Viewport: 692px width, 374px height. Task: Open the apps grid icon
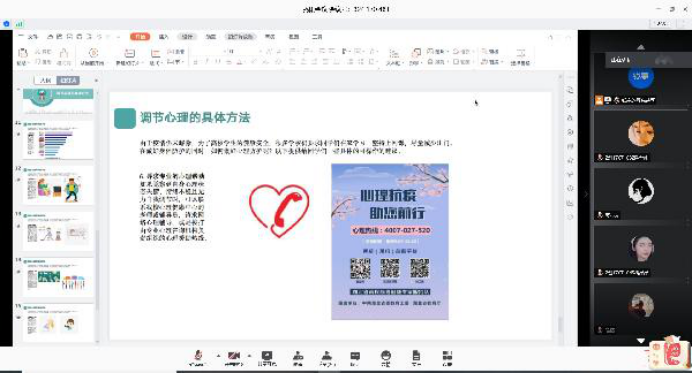pos(447,358)
